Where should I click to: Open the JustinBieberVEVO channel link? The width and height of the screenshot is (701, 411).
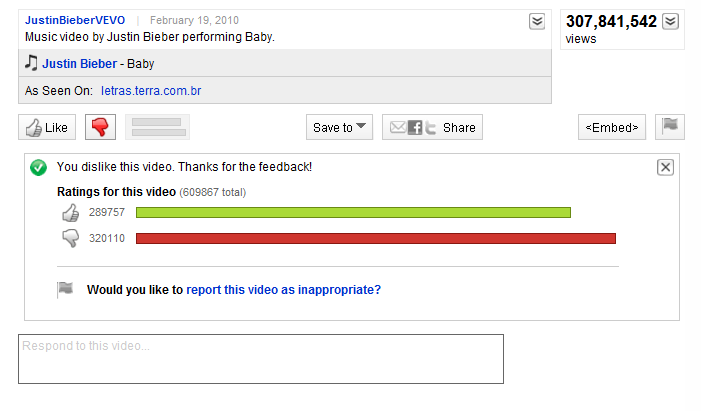click(76, 20)
